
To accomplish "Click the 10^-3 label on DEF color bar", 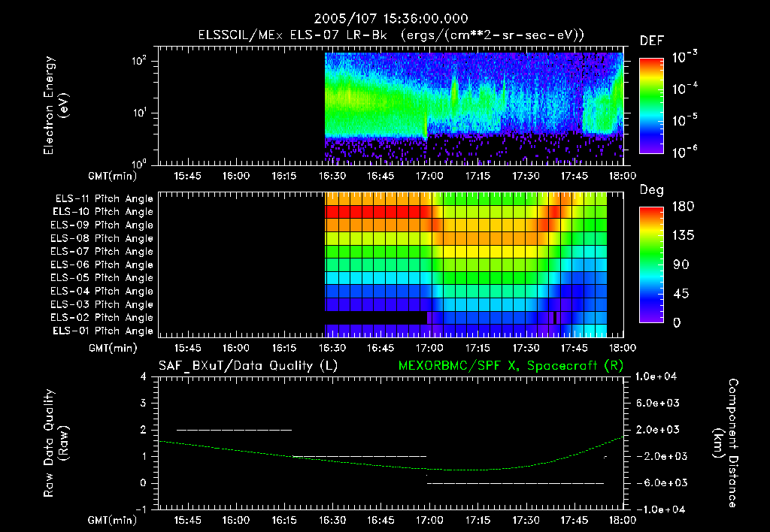I will [x=684, y=56].
